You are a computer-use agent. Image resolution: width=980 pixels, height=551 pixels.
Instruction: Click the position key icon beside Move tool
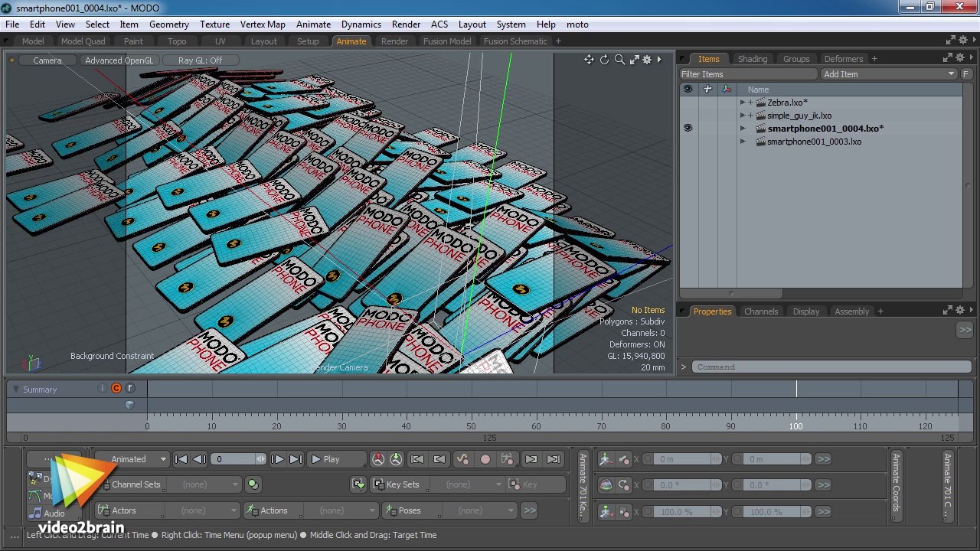[x=624, y=459]
